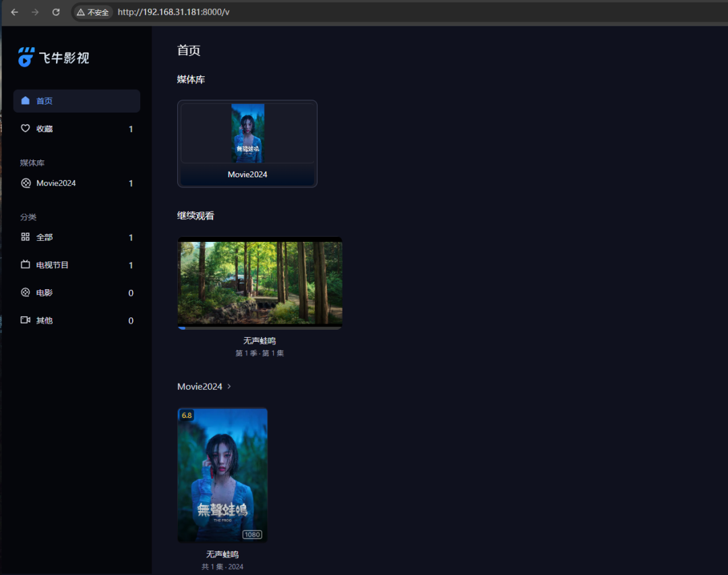Click the 飞牛影视 brand name text
Screen dimensions: 728x575
tap(64, 57)
